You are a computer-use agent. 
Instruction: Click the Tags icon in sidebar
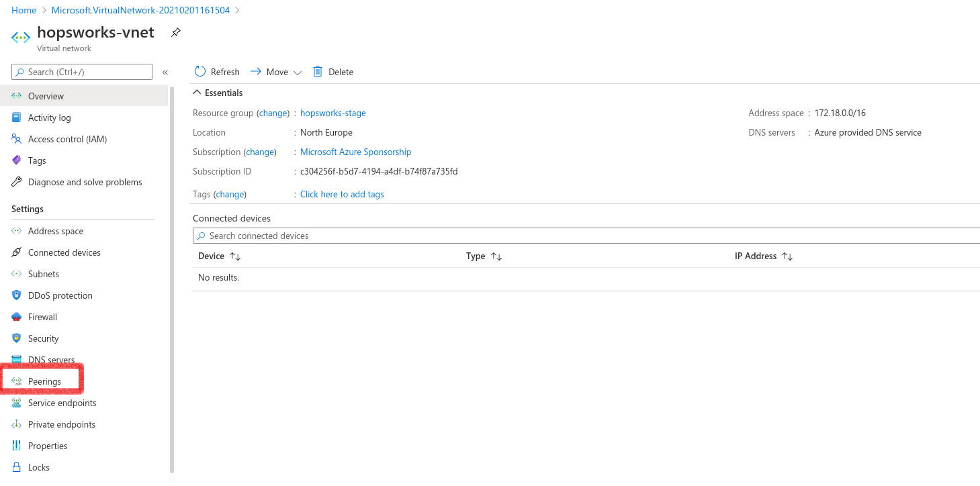coord(17,160)
